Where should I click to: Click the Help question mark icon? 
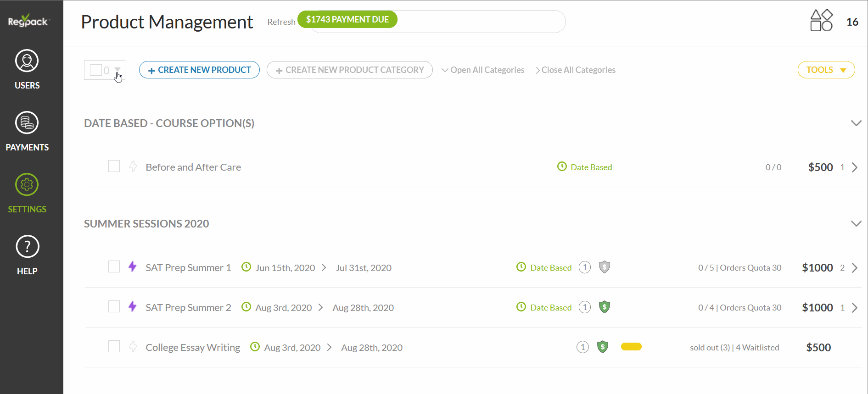[27, 247]
